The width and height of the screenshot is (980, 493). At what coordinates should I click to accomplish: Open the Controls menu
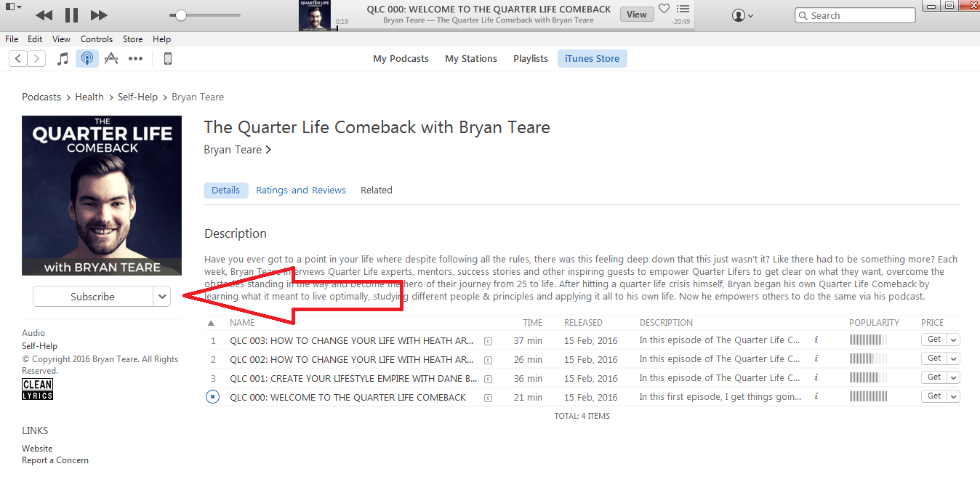point(97,39)
